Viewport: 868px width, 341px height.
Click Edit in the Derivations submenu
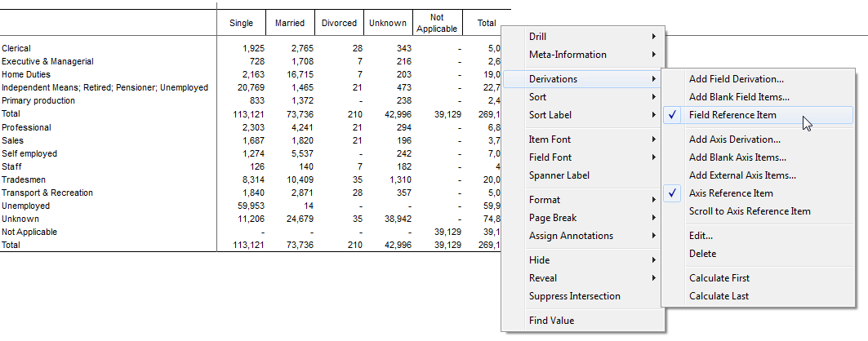click(701, 236)
